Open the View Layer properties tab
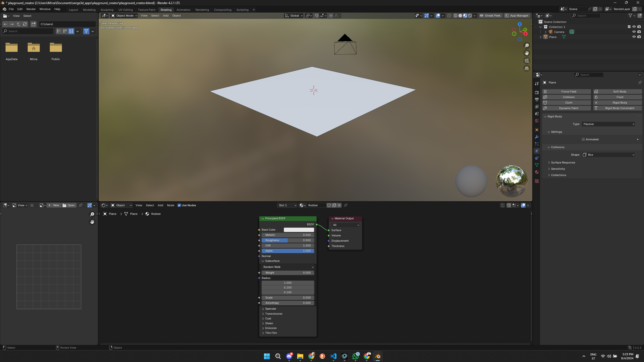Viewport: 644px width, 362px height. 537,107
